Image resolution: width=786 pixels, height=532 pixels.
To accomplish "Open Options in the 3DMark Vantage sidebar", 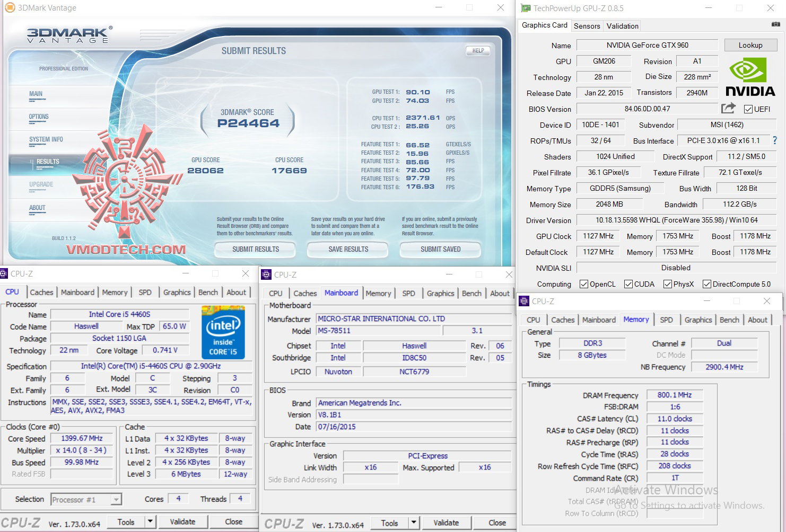I will 39,117.
